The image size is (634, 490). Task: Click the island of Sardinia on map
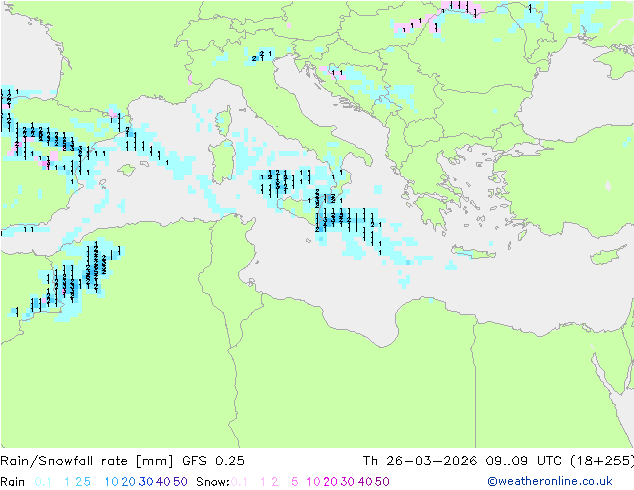222,161
